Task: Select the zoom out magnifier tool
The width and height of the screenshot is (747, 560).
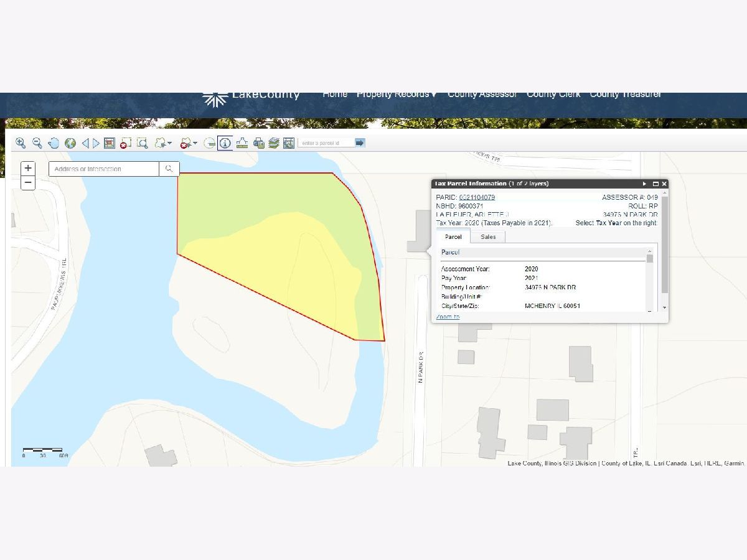Action: tap(37, 143)
